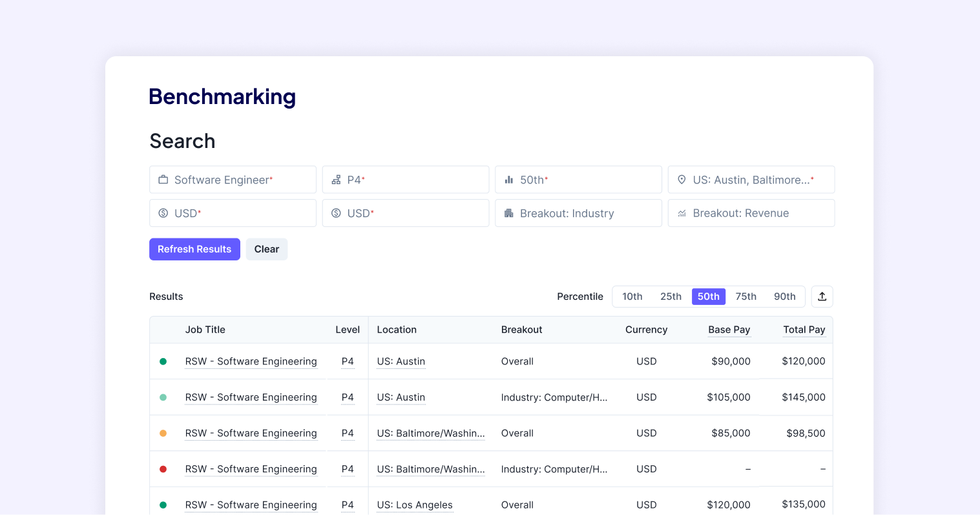Click red dot on Baltimore Industry row

(163, 469)
